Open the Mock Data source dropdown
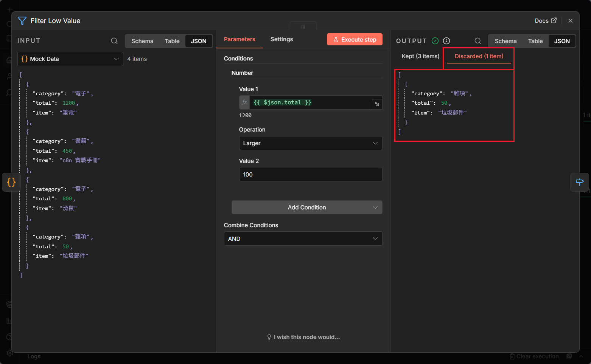This screenshot has width=591, height=364. pyautogui.click(x=70, y=59)
